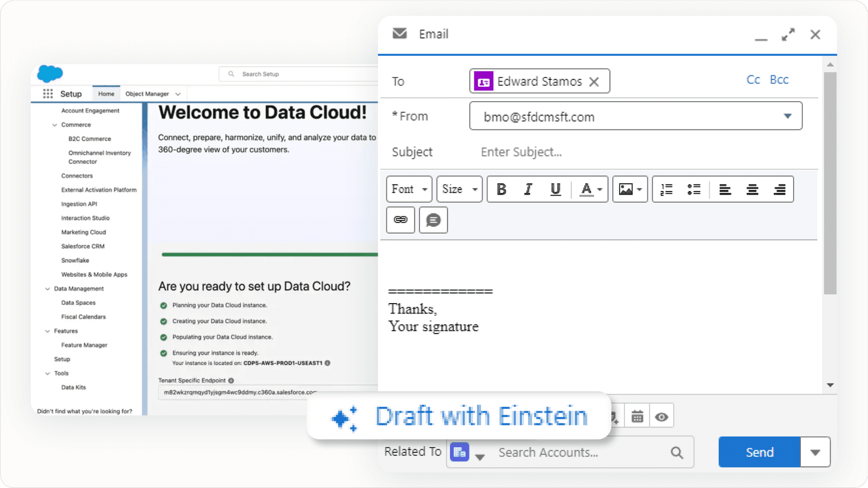Open insert availability calendar icon
Image resolution: width=868 pixels, height=488 pixels.
tap(637, 415)
